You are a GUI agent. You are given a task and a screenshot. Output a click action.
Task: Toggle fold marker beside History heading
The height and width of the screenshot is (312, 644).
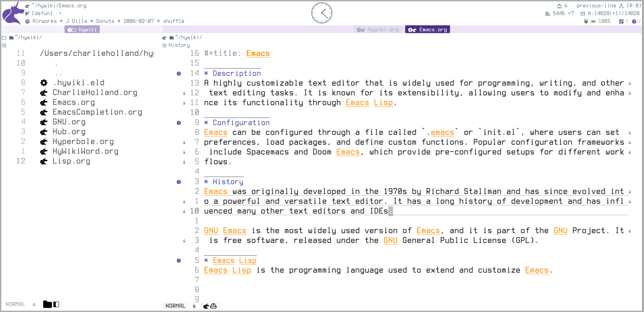(x=179, y=182)
